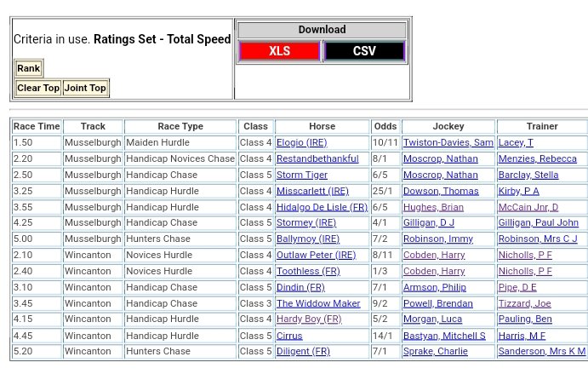588x374 pixels.
Task: View horse Storm Tiger
Action: [x=301, y=175]
